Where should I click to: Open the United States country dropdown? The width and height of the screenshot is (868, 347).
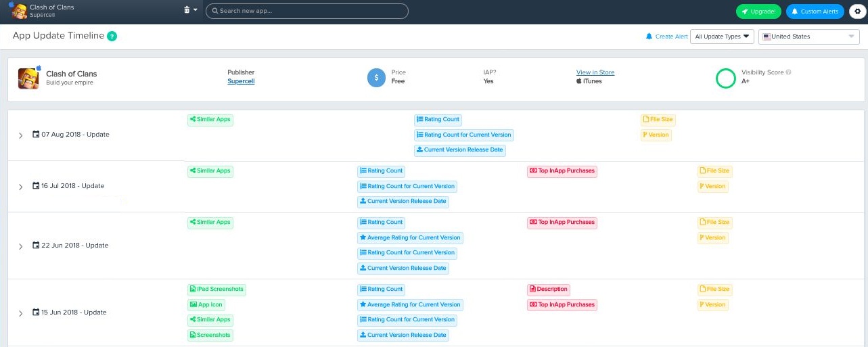click(x=808, y=37)
